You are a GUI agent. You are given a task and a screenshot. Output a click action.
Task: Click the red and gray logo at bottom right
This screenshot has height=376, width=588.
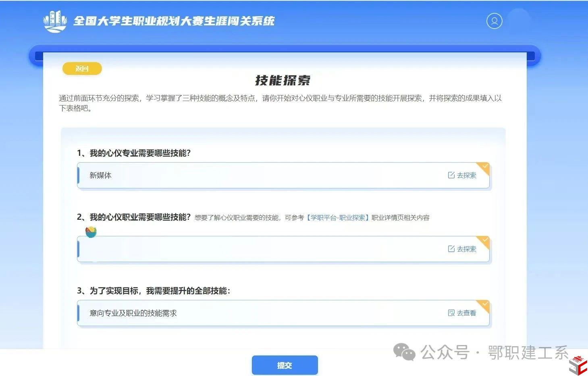coord(578,365)
